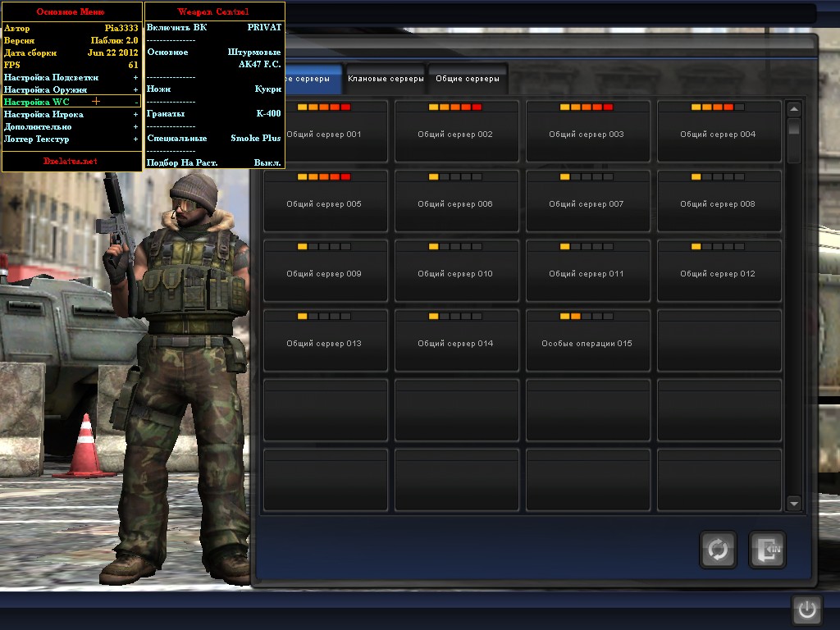Click the scrollbar up arrow
Image resolution: width=840 pixels, height=630 pixels.
794,109
